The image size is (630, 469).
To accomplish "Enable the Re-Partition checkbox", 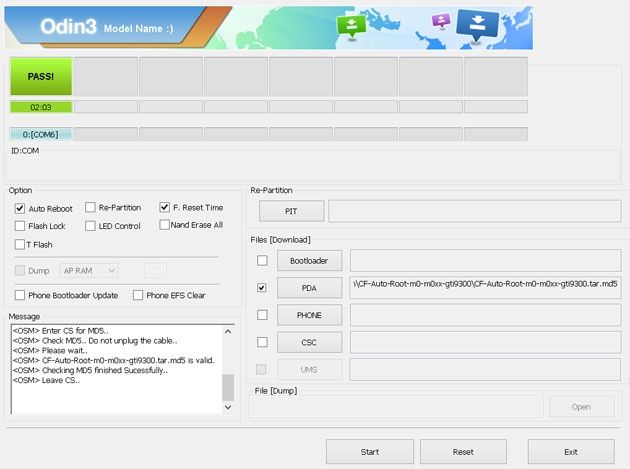I will 90,207.
